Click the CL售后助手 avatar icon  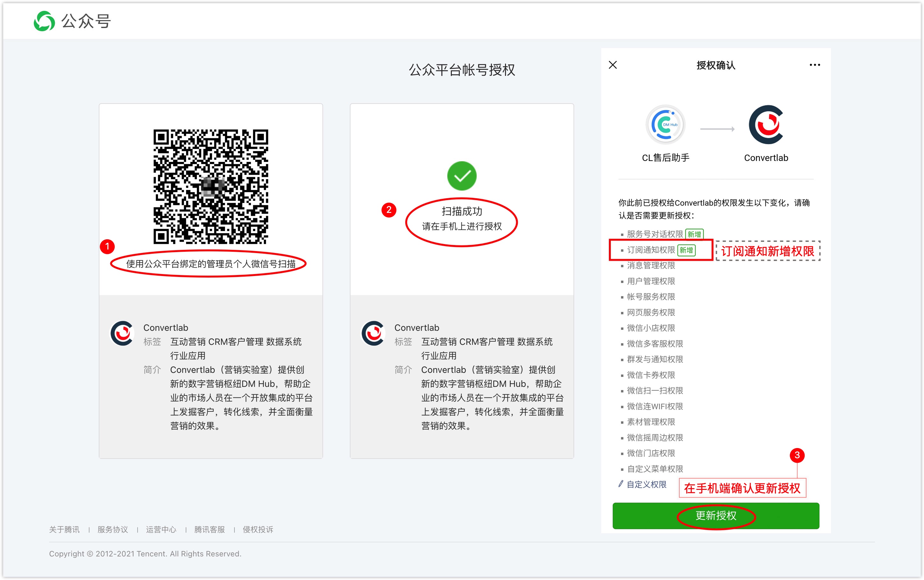[665, 125]
